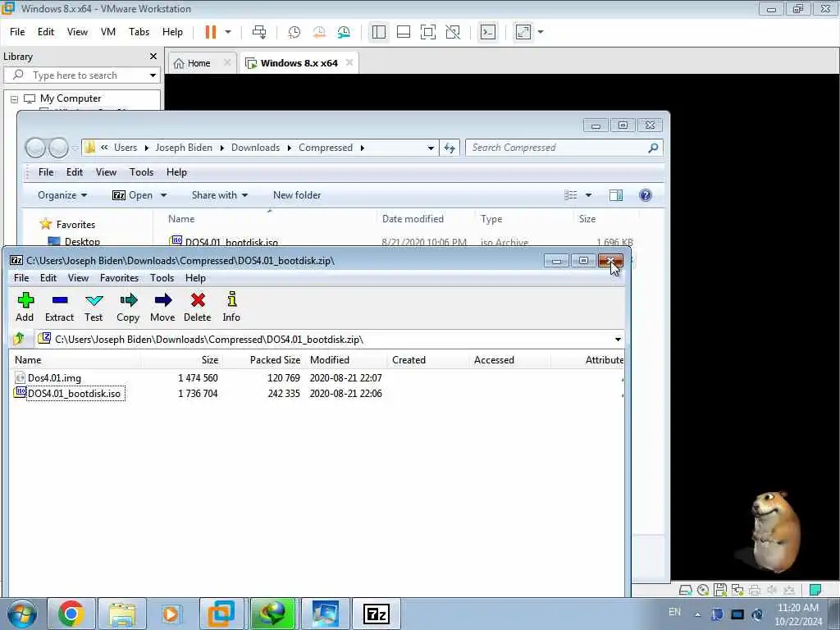Select Desktop under Explorer Favorites
Screen dimensions: 840x630
tap(82, 242)
